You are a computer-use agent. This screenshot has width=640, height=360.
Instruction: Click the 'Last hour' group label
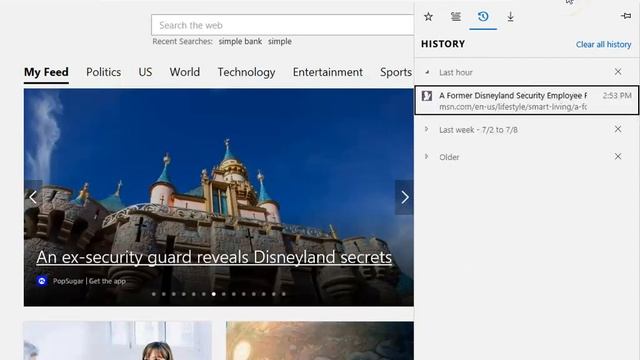456,73
